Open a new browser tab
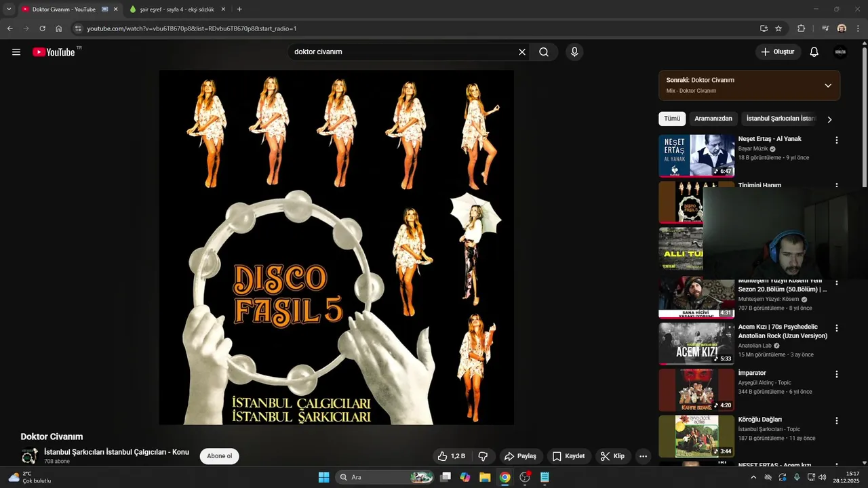 (x=239, y=9)
